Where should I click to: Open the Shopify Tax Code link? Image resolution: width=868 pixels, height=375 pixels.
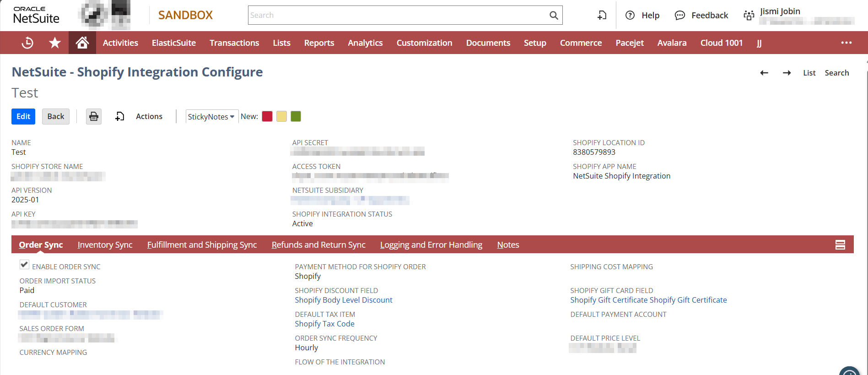[324, 324]
